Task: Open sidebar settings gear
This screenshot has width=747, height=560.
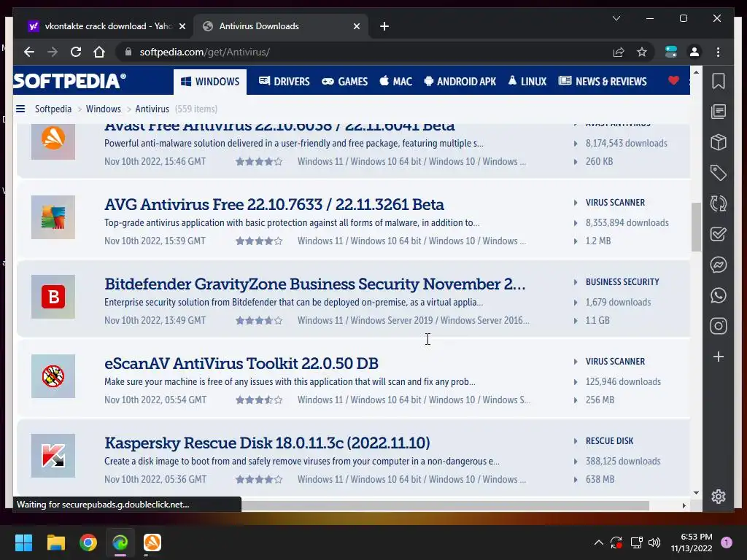Action: (719, 496)
